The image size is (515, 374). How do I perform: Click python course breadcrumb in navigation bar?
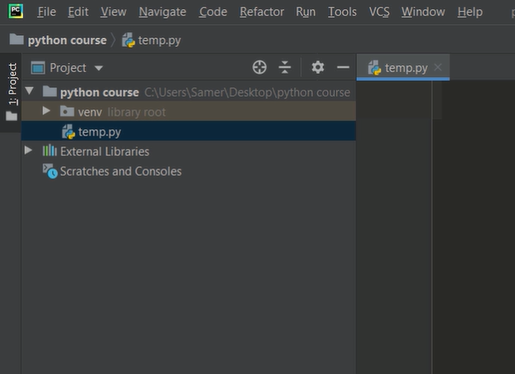[x=67, y=40]
